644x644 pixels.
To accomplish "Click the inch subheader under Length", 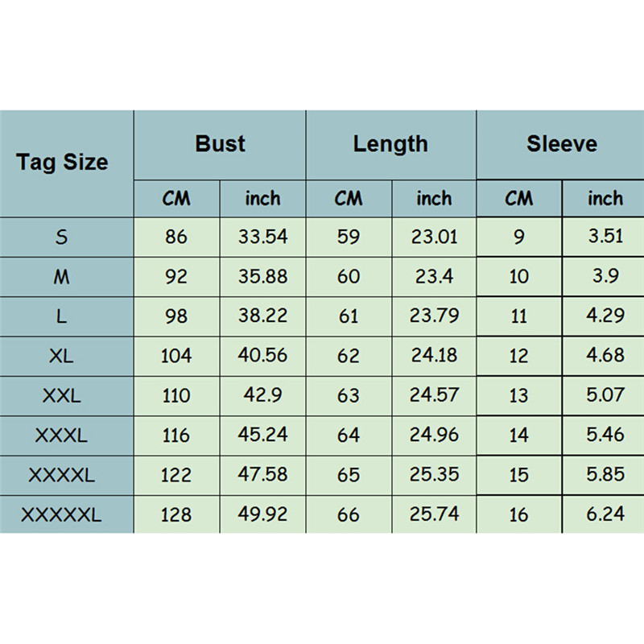I will (434, 199).
